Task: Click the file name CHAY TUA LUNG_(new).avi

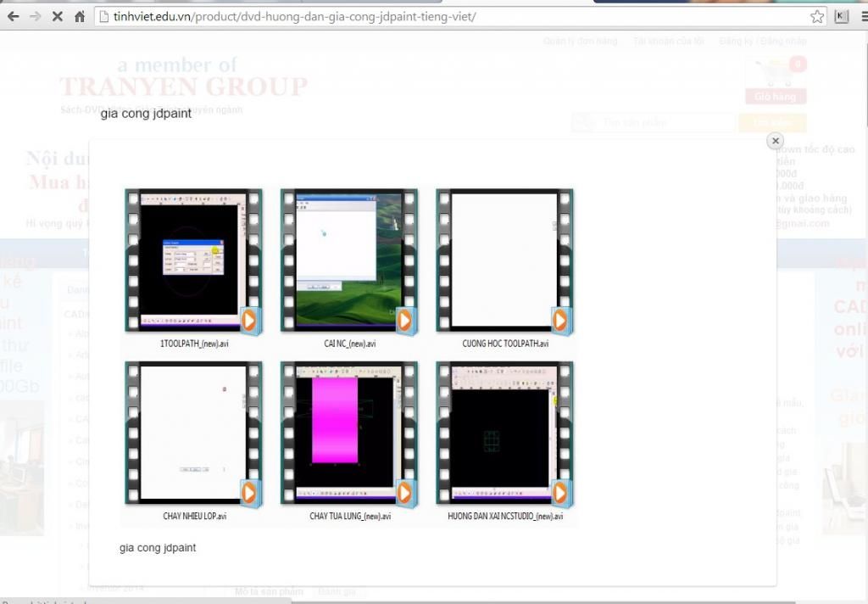Action: (350, 516)
